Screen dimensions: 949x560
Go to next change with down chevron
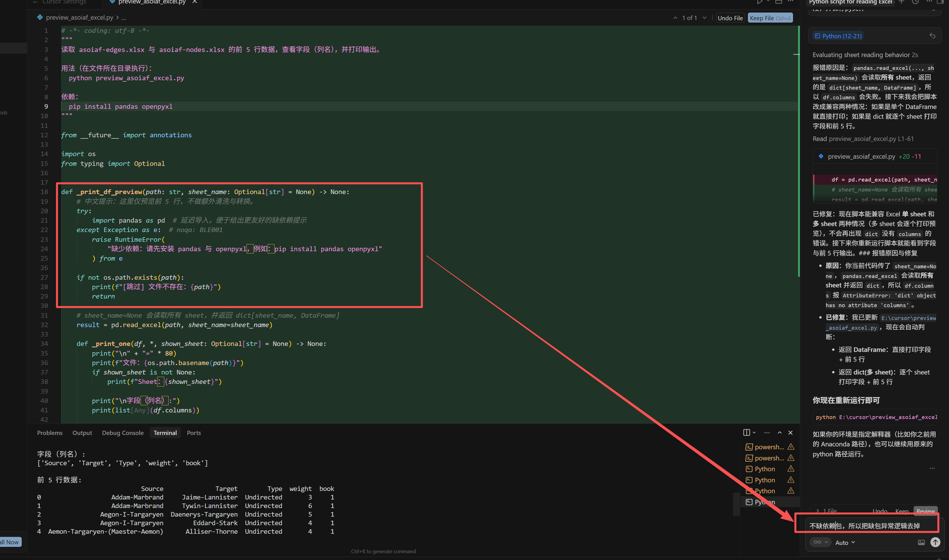click(704, 18)
